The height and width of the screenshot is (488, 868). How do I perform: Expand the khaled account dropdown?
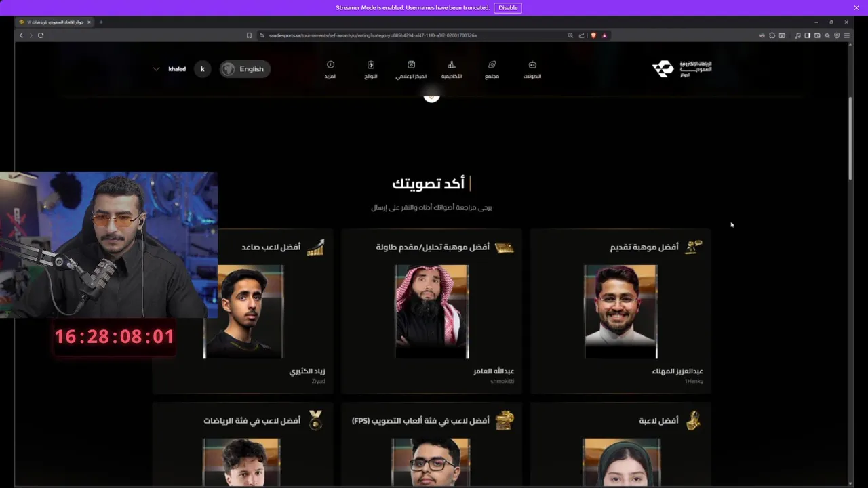(x=156, y=69)
